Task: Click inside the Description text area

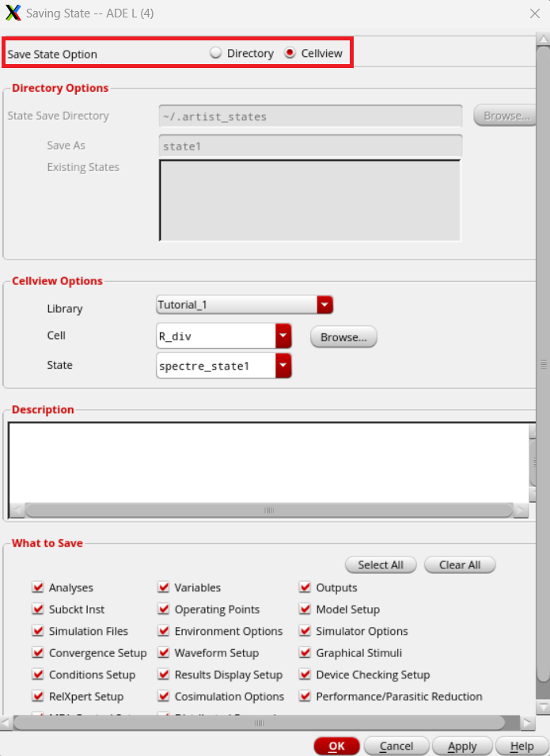Action: pyautogui.click(x=268, y=462)
